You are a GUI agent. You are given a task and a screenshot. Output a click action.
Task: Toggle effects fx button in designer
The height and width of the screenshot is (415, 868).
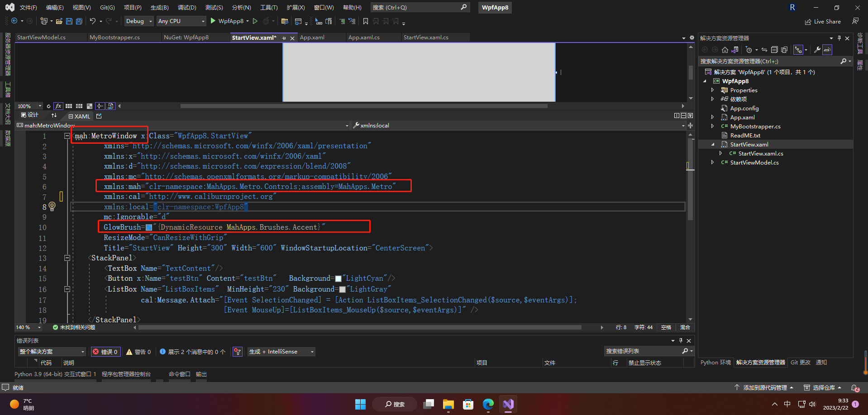[58, 106]
